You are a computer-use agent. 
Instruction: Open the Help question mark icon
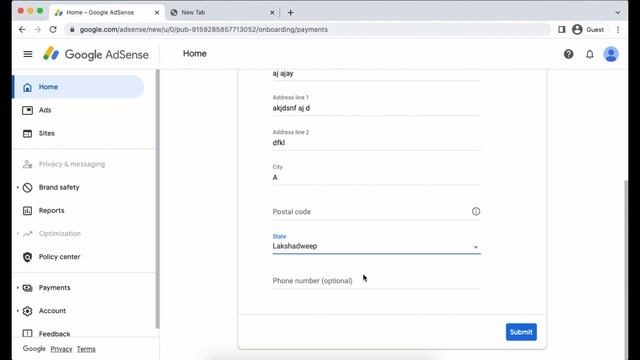coord(568,54)
